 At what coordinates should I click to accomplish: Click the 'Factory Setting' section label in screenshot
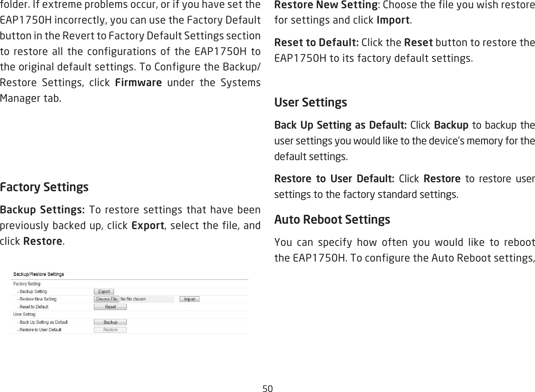click(x=27, y=284)
